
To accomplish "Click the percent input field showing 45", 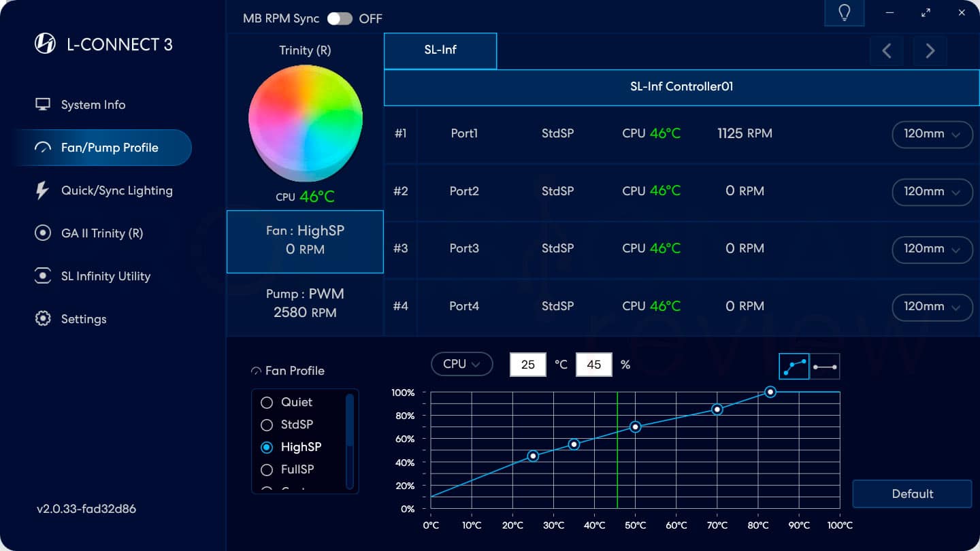I will [x=594, y=365].
